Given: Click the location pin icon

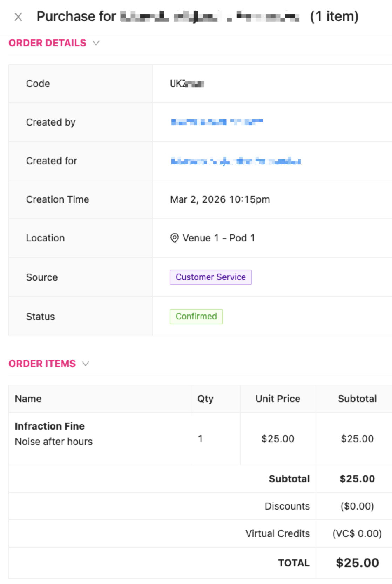Looking at the screenshot, I should click(174, 238).
